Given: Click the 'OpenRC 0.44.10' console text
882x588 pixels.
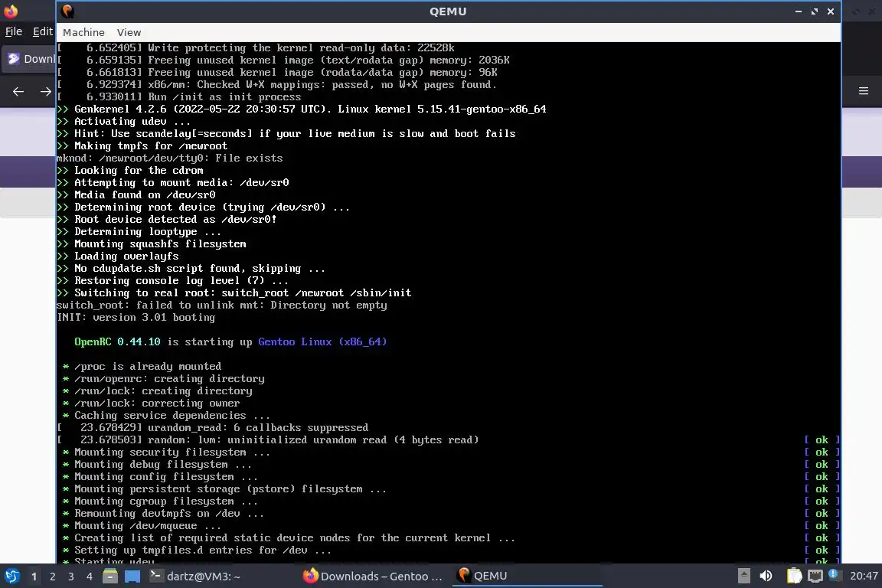Looking at the screenshot, I should tap(117, 341).
